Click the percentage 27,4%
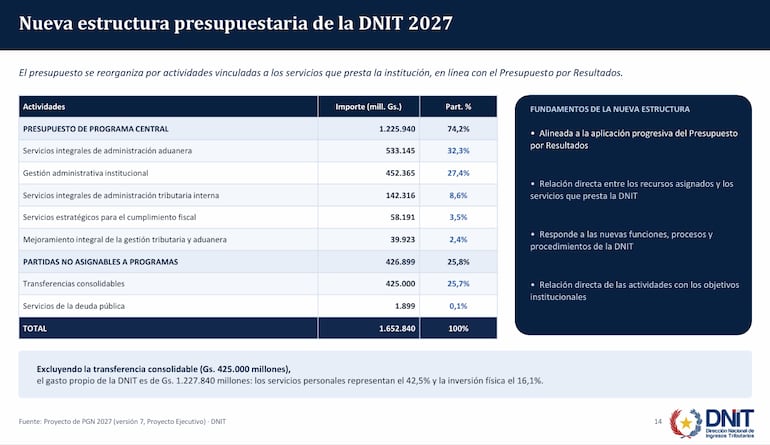 click(458, 173)
